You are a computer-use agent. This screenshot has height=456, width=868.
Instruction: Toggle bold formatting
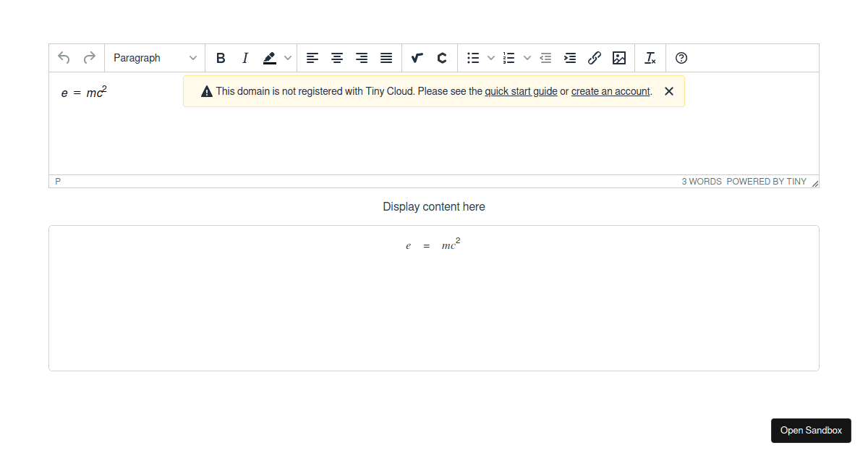click(x=221, y=58)
